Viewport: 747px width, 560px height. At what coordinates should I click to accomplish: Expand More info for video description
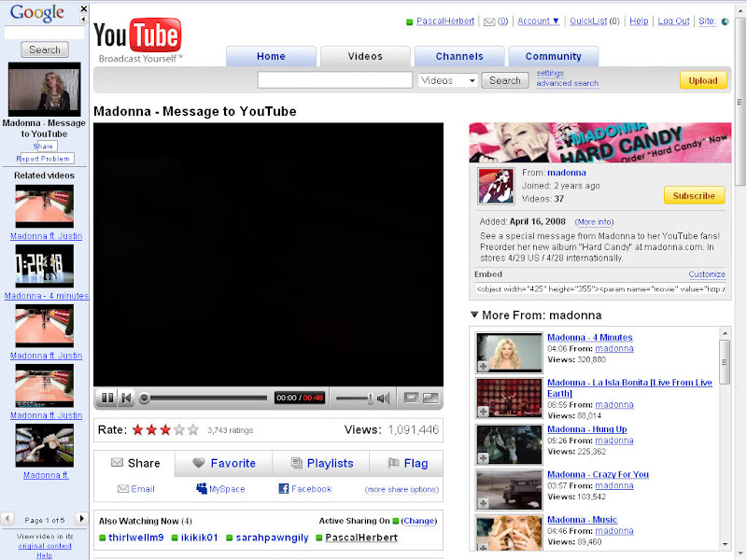(594, 222)
